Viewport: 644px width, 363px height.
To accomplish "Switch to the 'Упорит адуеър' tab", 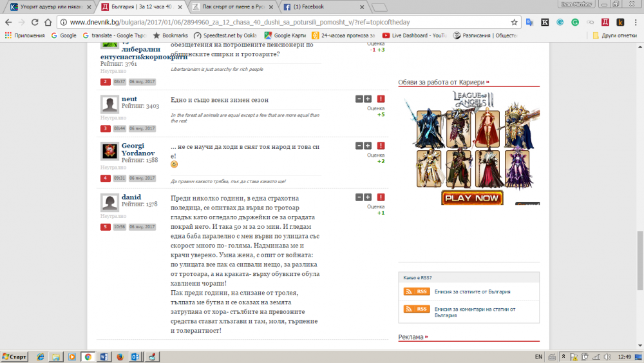I will pyautogui.click(x=50, y=6).
